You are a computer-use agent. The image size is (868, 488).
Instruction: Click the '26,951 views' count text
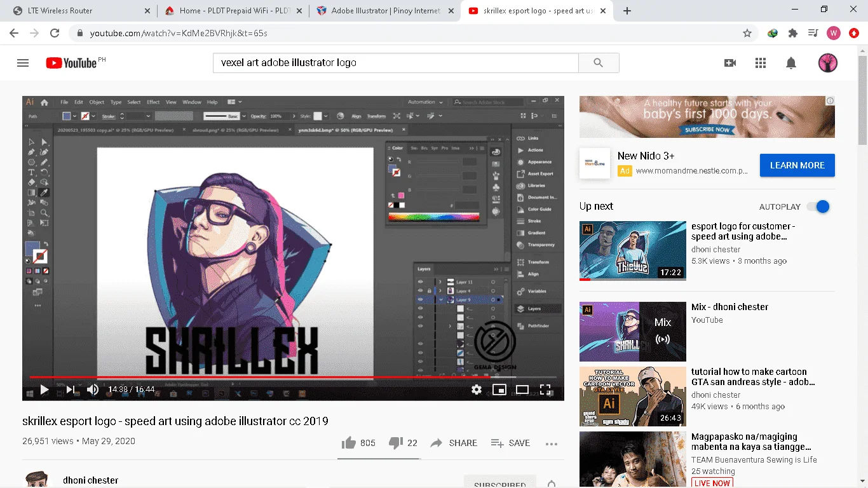click(48, 441)
